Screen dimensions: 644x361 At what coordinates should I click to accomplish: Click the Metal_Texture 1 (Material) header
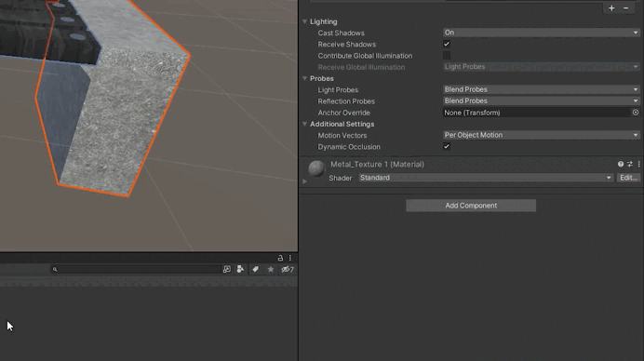coord(377,165)
